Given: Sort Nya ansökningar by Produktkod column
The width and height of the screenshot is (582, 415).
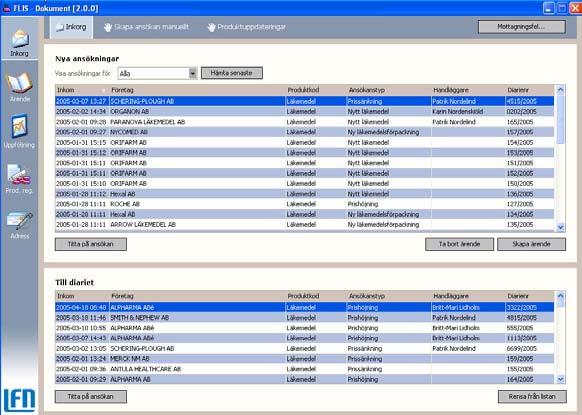Looking at the screenshot, I should pos(315,90).
